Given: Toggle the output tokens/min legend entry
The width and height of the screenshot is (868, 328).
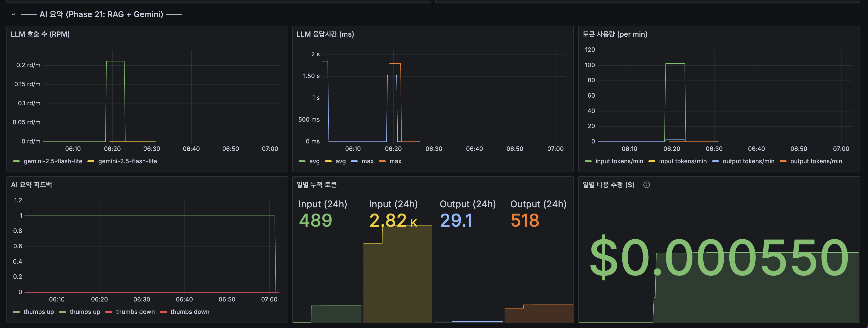Looking at the screenshot, I should pyautogui.click(x=748, y=161).
